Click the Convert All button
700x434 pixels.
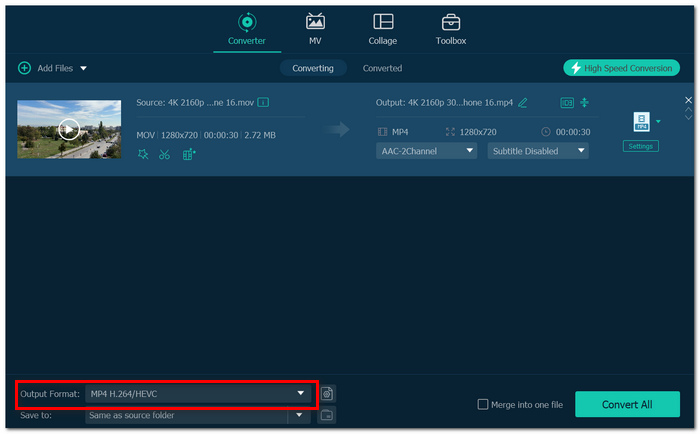627,405
